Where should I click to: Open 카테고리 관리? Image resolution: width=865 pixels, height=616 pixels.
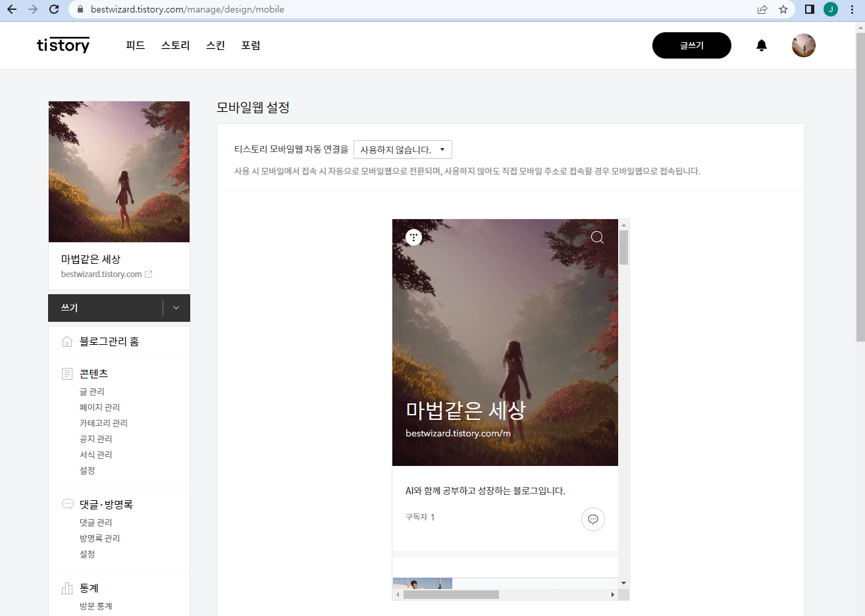104,423
